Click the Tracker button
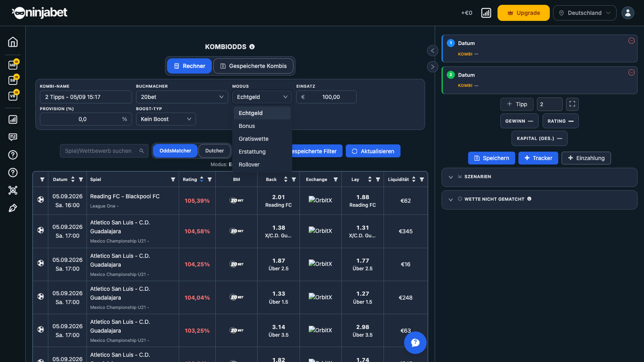This screenshot has width=644, height=362. click(x=538, y=158)
